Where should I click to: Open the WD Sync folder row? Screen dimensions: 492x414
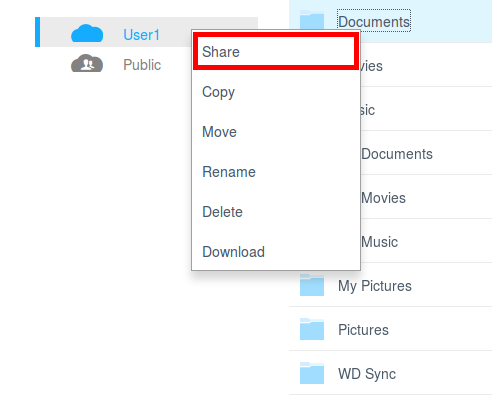pos(390,373)
